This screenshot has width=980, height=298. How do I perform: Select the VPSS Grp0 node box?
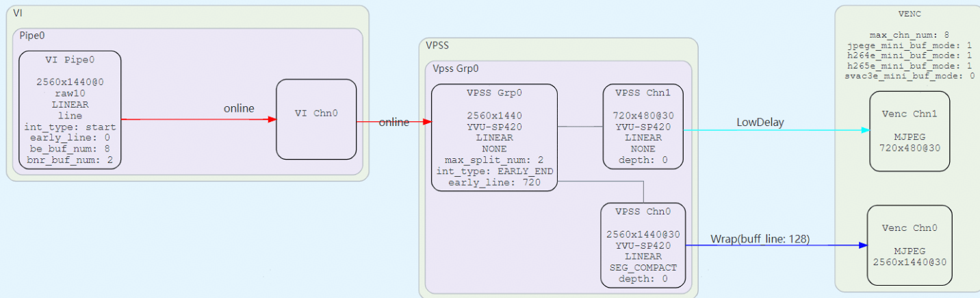pyautogui.click(x=494, y=137)
